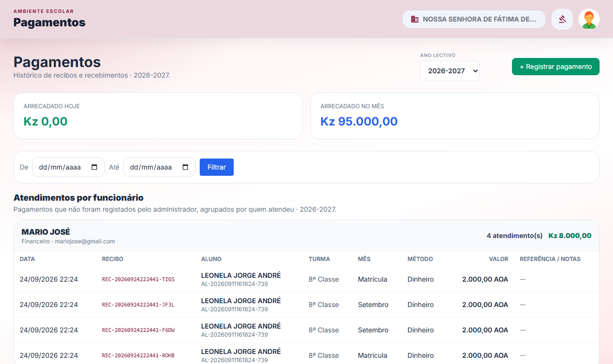This screenshot has height=364, width=613.
Task: Select receipt REC-20260924222441-ROHB
Action: pyautogui.click(x=138, y=355)
